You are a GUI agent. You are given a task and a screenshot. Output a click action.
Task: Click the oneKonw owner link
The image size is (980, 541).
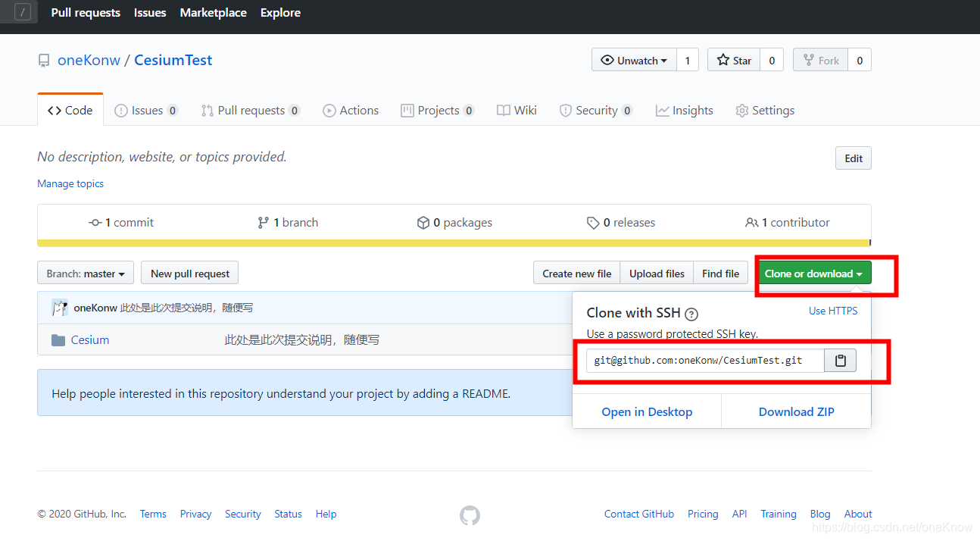[x=89, y=61]
